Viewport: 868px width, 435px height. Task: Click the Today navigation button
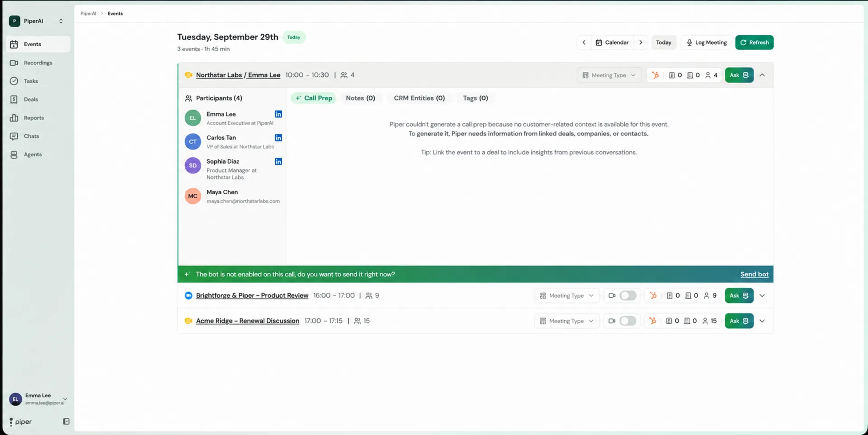point(663,42)
